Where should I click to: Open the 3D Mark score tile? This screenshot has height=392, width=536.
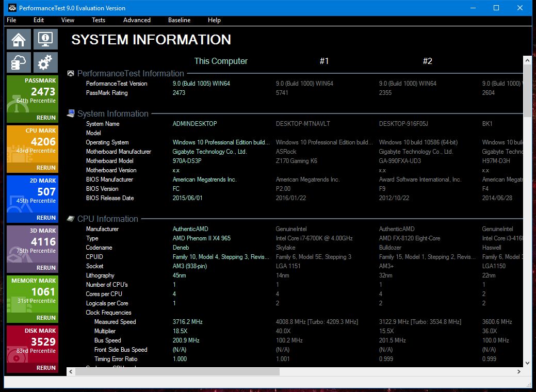[x=33, y=249]
